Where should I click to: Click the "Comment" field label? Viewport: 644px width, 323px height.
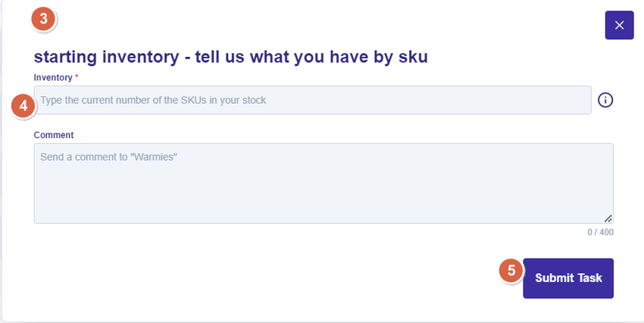[54, 135]
